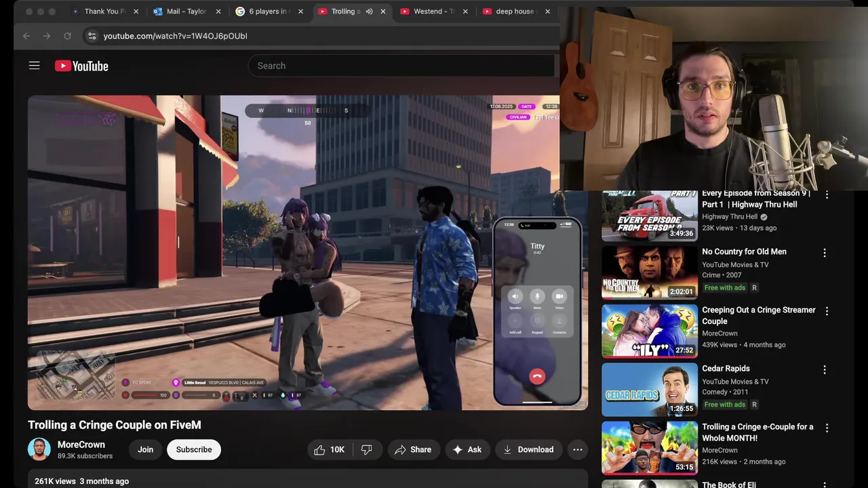Switch to the Thank You browser tab
868x488 pixels.
pyautogui.click(x=105, y=12)
